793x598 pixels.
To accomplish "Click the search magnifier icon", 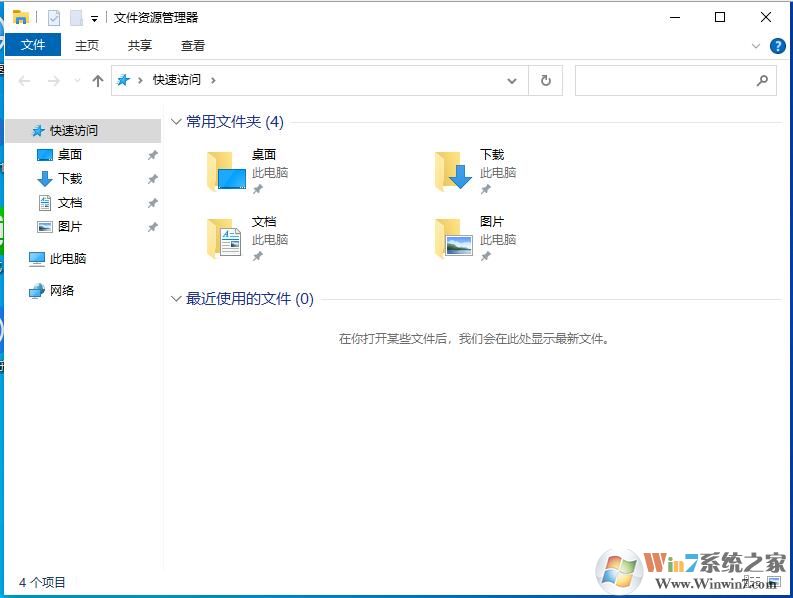I will (x=762, y=80).
